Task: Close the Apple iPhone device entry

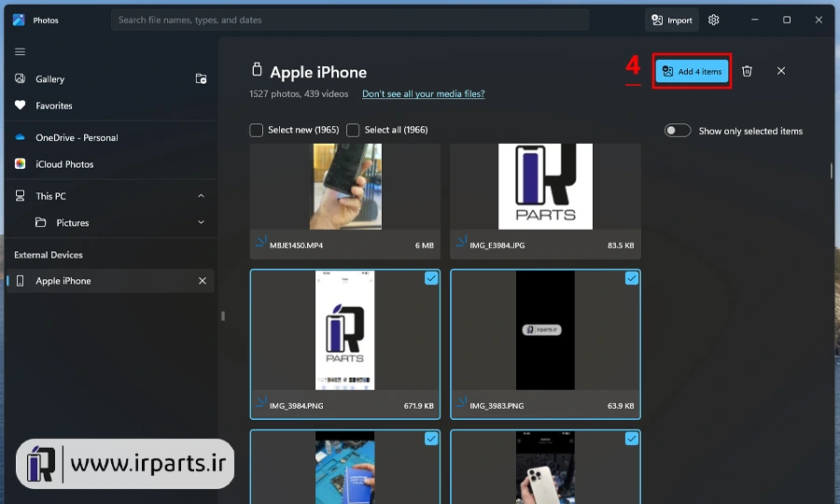Action: point(202,281)
